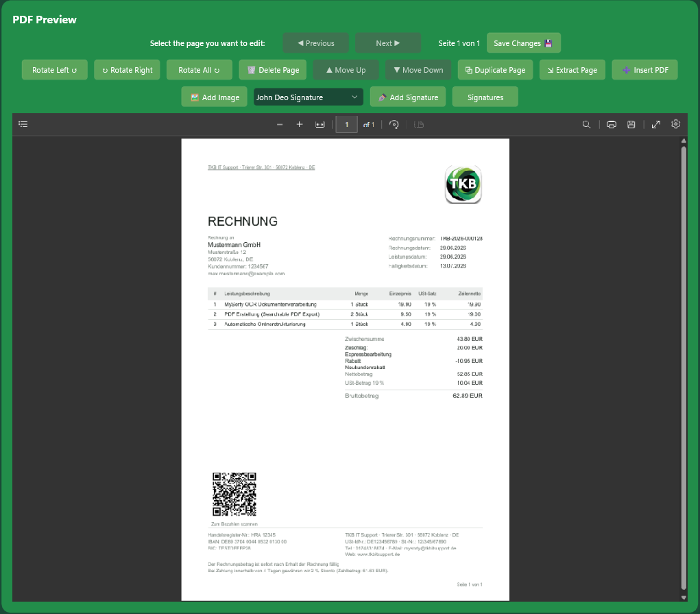Click the Rotate Left button
Screen dimensions: 700x614
(54, 70)
